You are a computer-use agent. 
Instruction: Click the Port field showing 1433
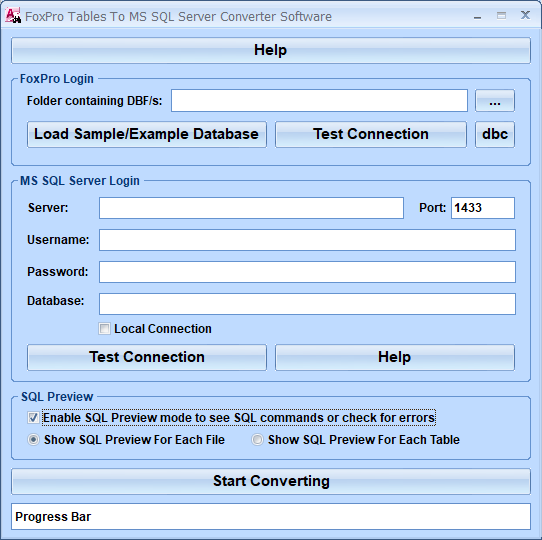(483, 208)
